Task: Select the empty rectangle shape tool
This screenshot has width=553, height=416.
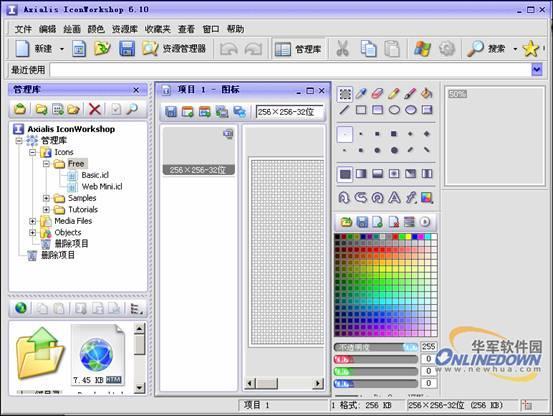Action: tap(361, 110)
